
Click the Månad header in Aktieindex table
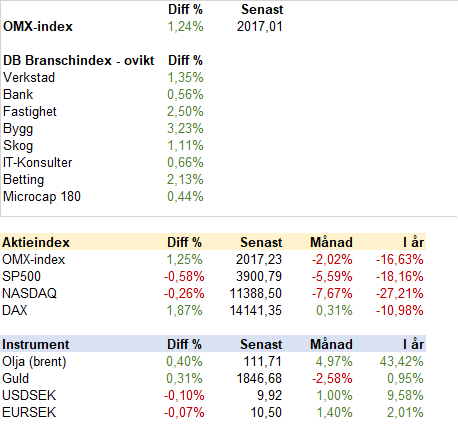coord(331,242)
